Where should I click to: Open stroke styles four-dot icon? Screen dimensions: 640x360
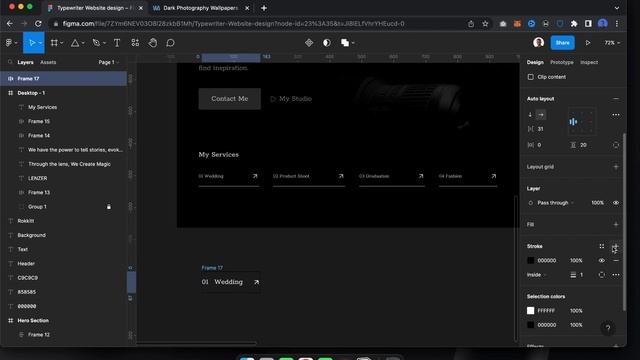(x=602, y=246)
